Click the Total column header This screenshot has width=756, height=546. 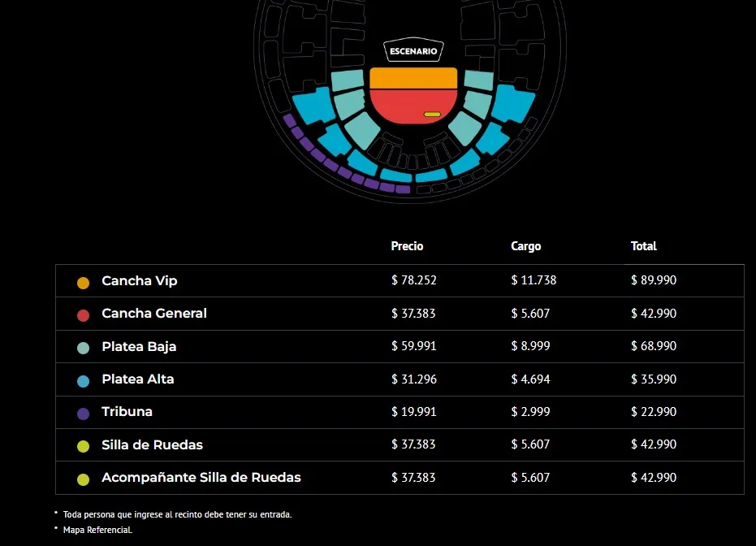click(x=643, y=246)
